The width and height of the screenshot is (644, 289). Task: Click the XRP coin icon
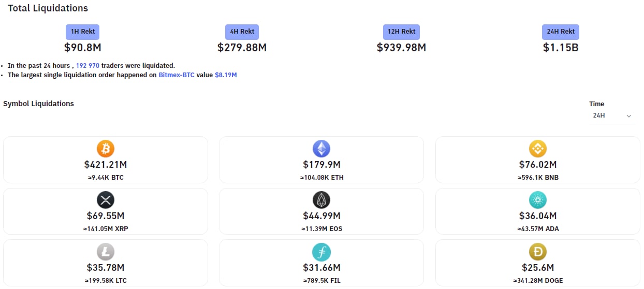tap(106, 200)
